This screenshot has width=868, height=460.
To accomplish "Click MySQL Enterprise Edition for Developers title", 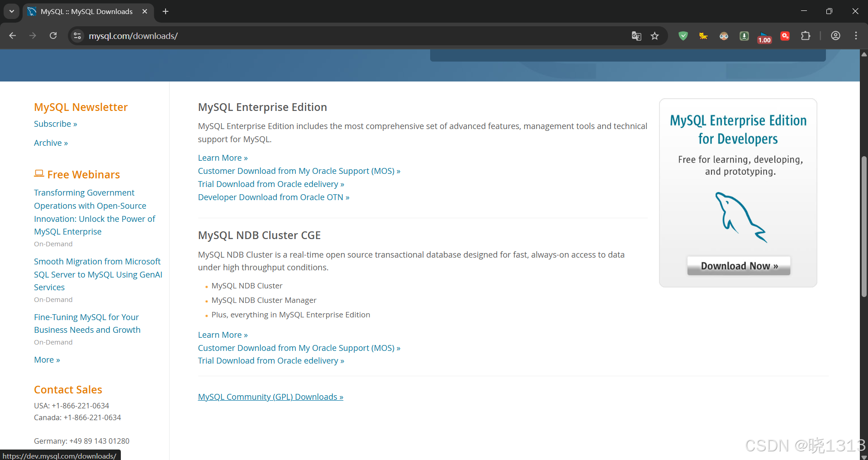I will [x=738, y=129].
